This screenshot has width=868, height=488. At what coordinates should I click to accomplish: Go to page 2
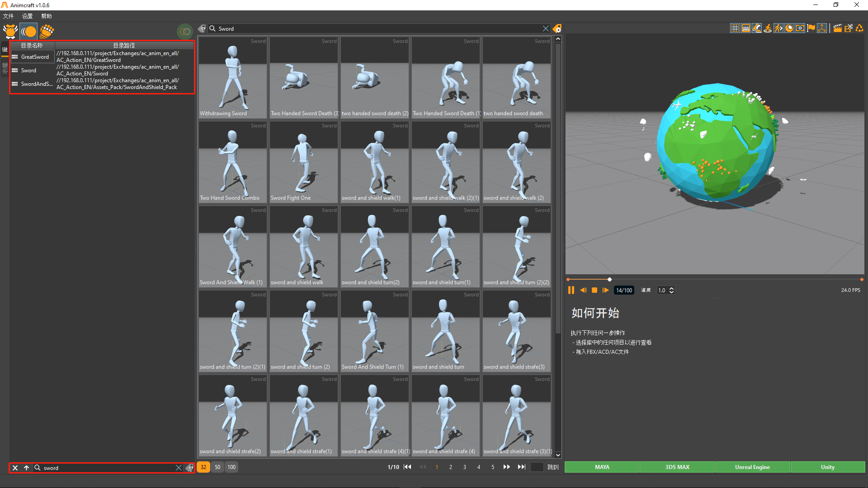tap(451, 467)
